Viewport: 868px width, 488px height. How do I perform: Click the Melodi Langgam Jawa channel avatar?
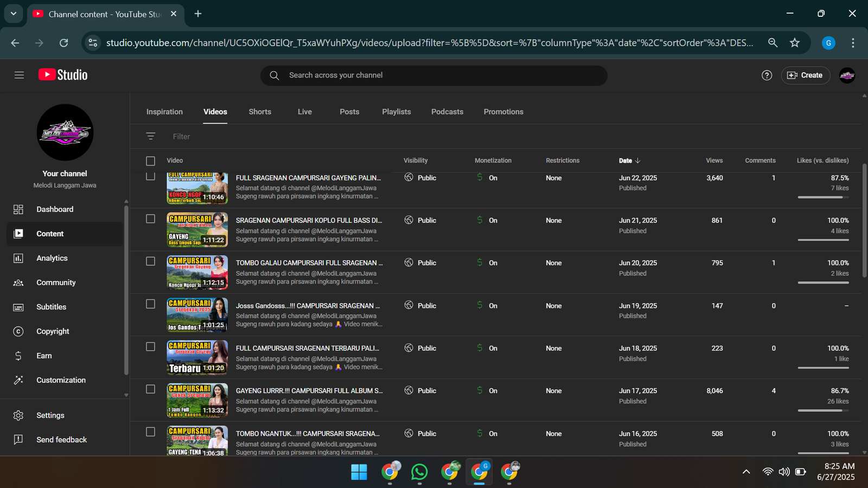tap(65, 132)
